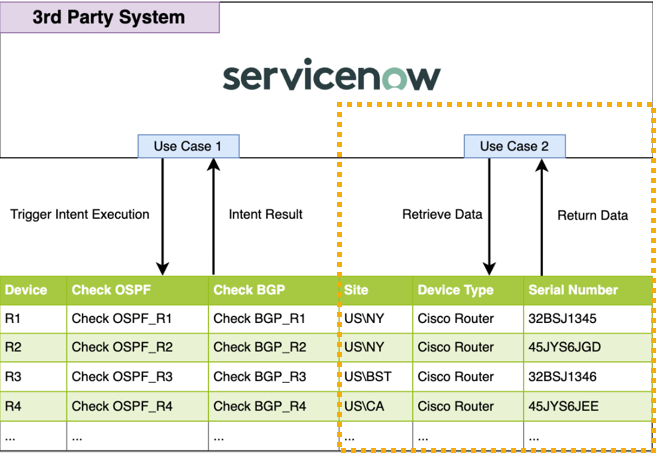Screen dimensions: 656x454
Task: Click the Use Case 1 box
Action: point(188,146)
